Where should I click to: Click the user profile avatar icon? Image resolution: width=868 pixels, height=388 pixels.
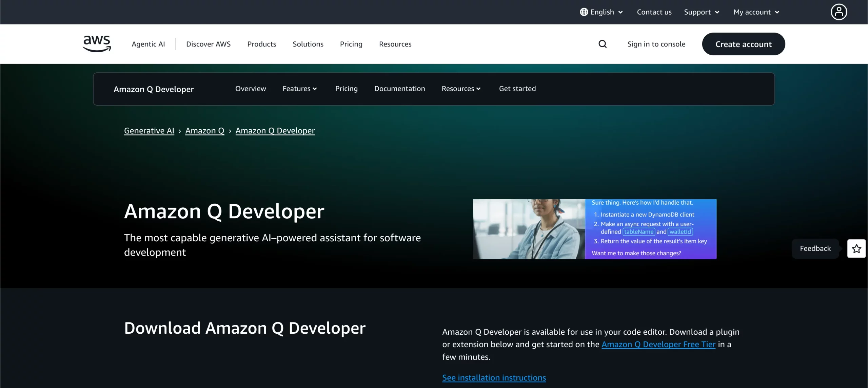point(839,12)
